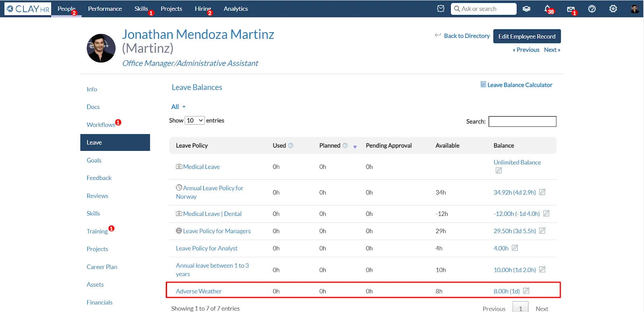
Task: Edit the Leave Policy for Managers balance
Action: pos(542,231)
